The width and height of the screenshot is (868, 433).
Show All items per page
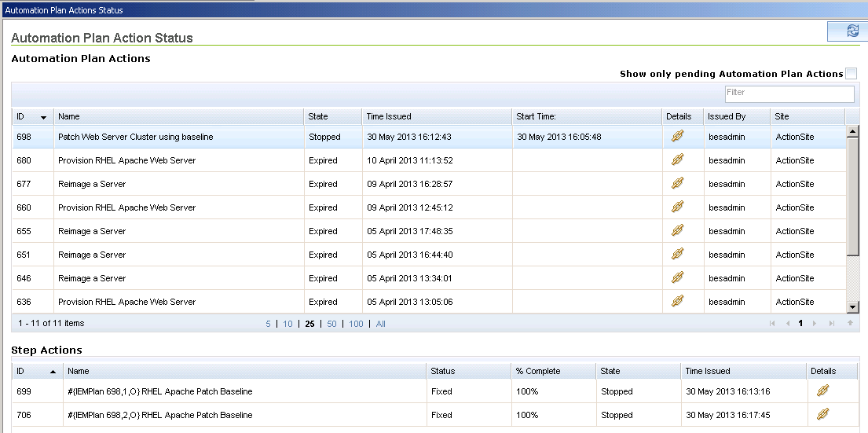pos(381,324)
